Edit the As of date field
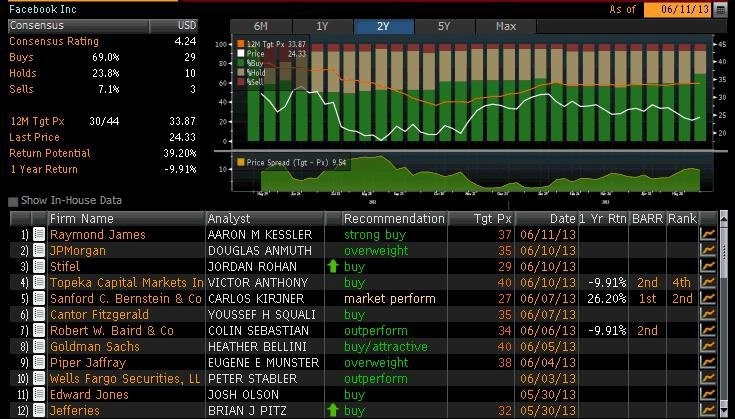This screenshot has width=735, height=419. [678, 10]
